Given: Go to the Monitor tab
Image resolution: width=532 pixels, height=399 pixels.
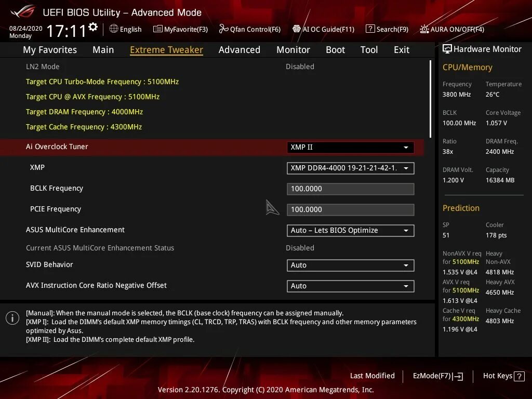Looking at the screenshot, I should (293, 49).
